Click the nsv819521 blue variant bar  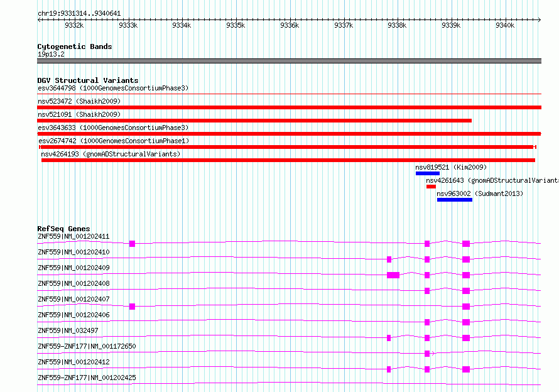[x=427, y=173]
